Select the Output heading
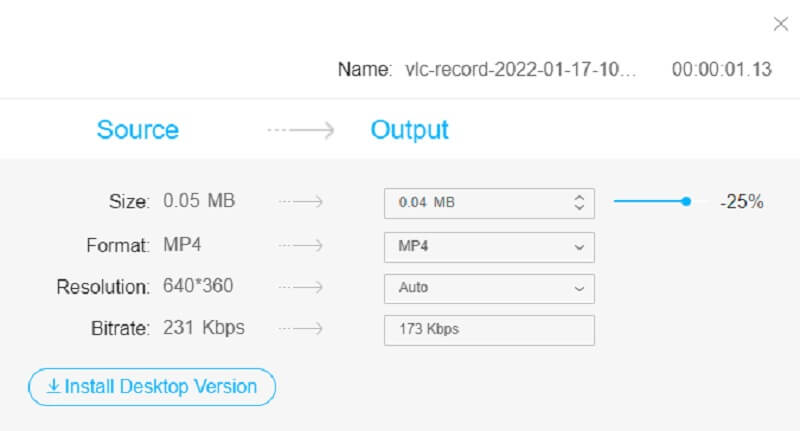The height and width of the screenshot is (431, 800). [409, 130]
